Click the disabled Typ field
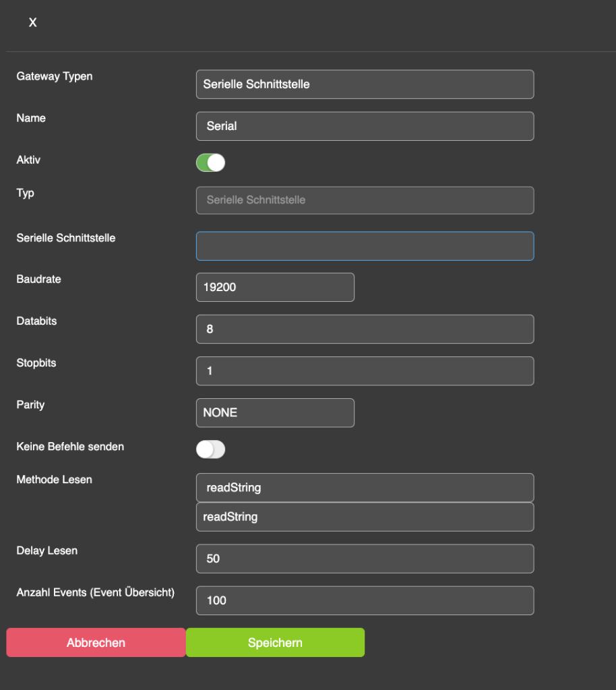Screen dimensions: 616x690 [x=365, y=200]
